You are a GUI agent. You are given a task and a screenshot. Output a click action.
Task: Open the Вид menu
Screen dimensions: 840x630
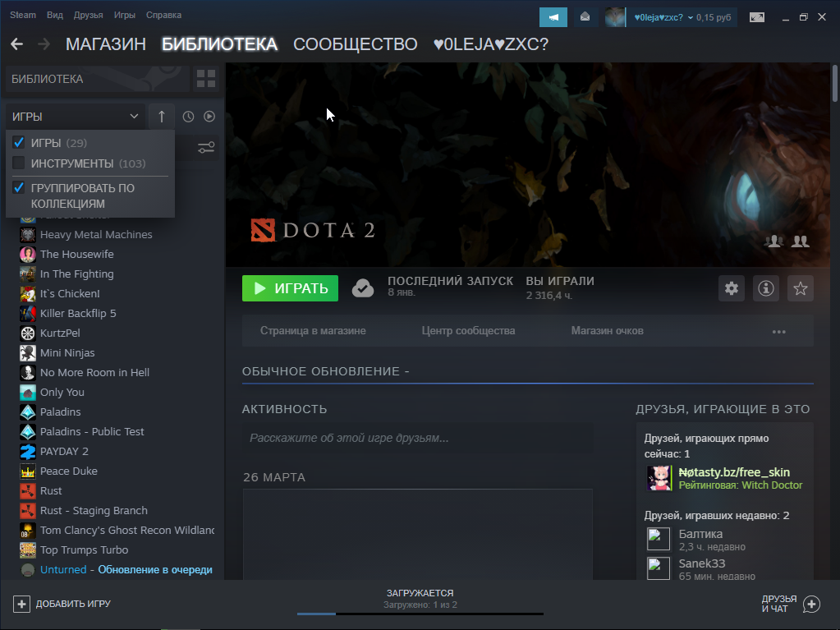click(55, 15)
